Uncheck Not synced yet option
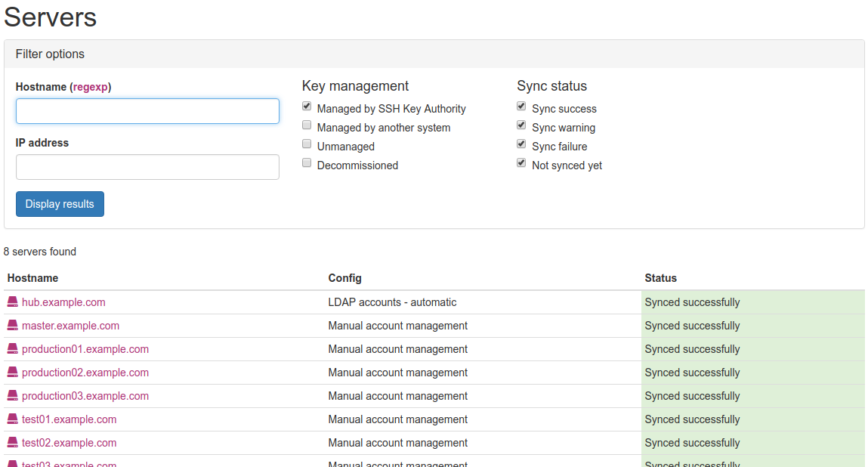This screenshot has width=868, height=467. (x=521, y=163)
